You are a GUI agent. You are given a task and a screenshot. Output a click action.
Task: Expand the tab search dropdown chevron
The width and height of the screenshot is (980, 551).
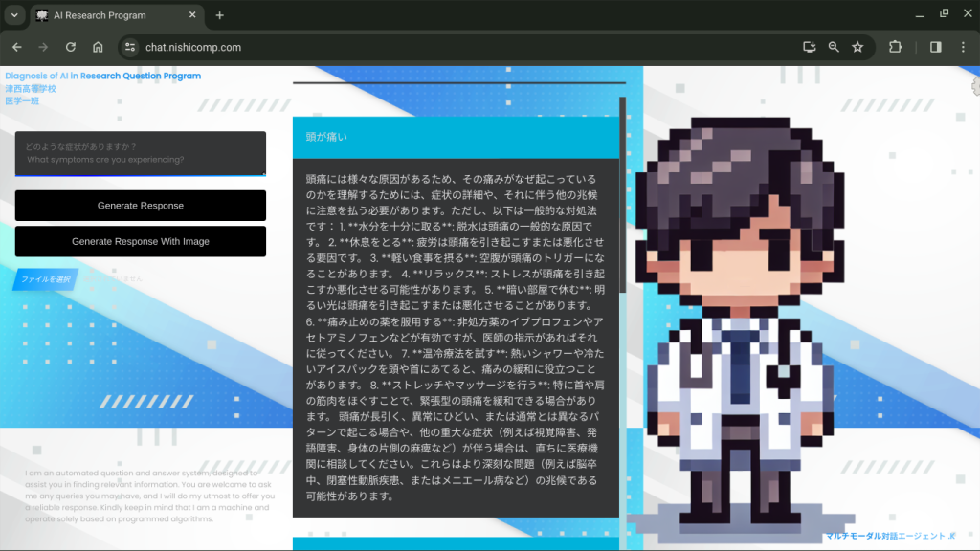pos(14,15)
